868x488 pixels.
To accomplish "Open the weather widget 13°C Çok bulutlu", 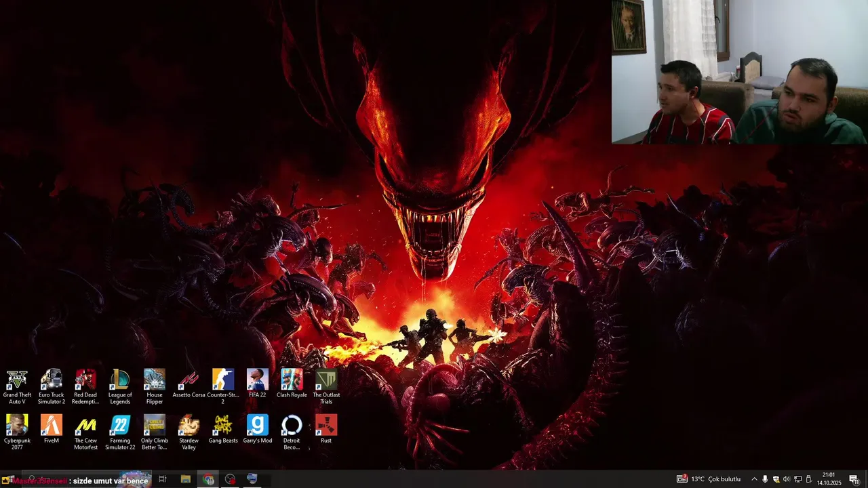I will pyautogui.click(x=709, y=479).
